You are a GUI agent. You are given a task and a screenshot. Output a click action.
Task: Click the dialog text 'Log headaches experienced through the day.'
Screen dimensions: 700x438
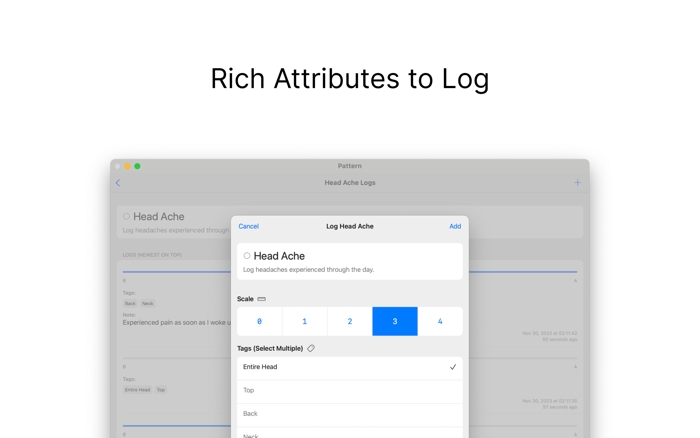pyautogui.click(x=308, y=270)
